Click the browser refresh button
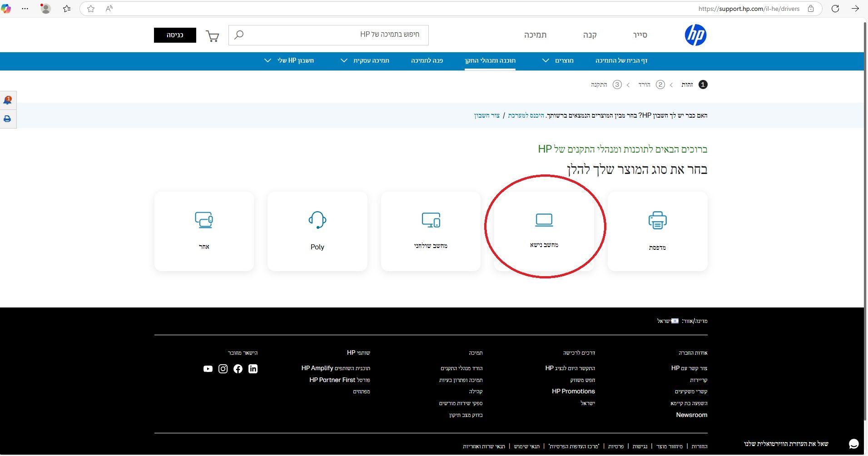The height and width of the screenshot is (456, 868). (835, 9)
